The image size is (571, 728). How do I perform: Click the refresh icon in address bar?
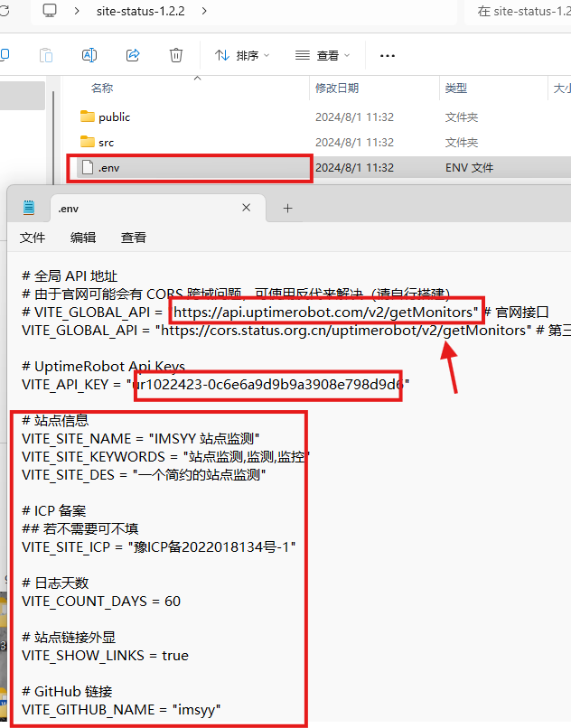click(5, 11)
